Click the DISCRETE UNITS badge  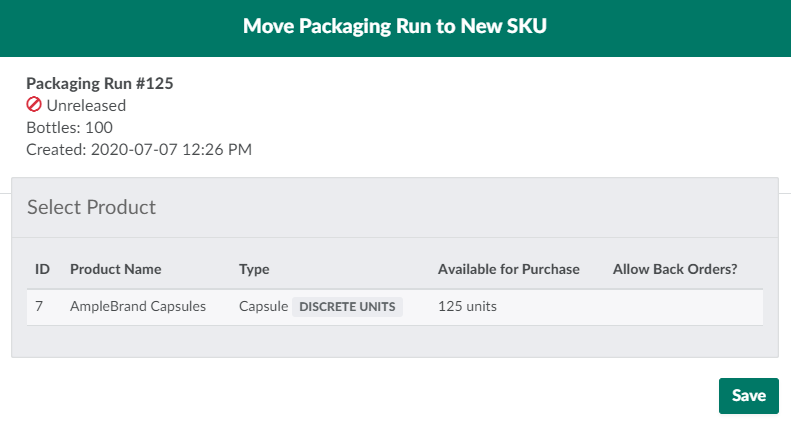point(348,307)
